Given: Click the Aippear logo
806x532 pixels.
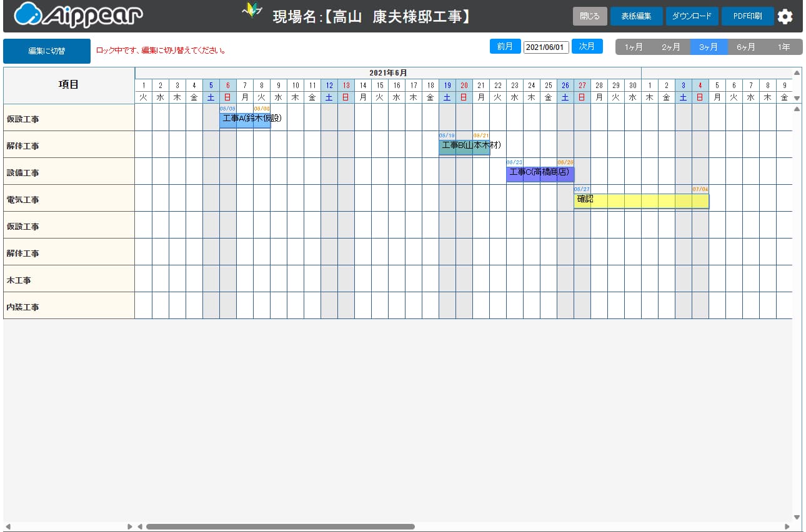Looking at the screenshot, I should point(78,16).
